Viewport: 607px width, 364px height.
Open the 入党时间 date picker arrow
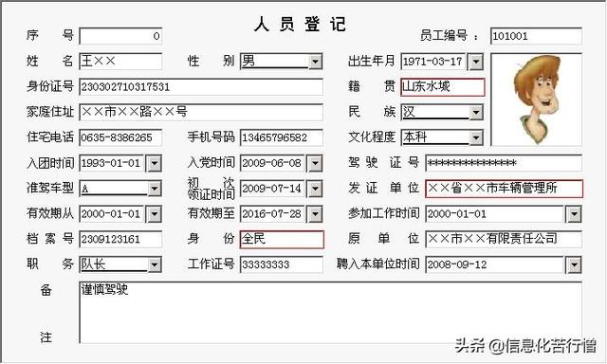point(315,163)
